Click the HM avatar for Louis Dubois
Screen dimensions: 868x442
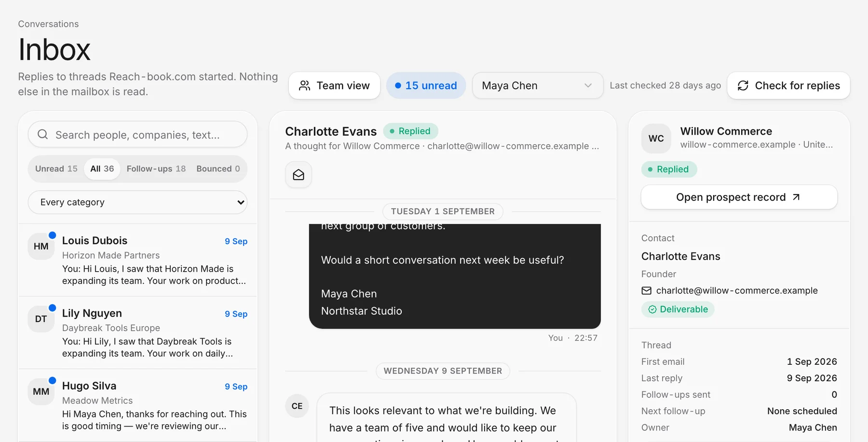41,246
